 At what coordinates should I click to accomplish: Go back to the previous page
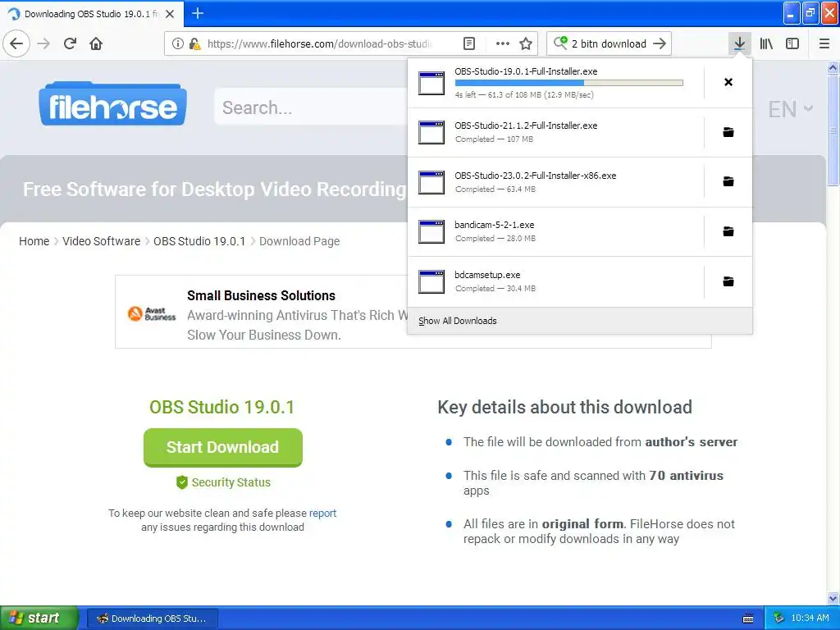[x=16, y=43]
